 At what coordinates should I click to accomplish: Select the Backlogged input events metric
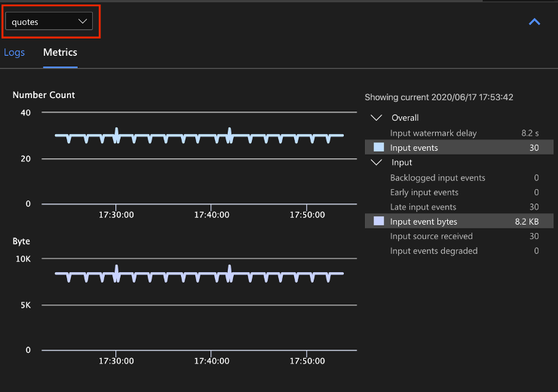(x=437, y=178)
